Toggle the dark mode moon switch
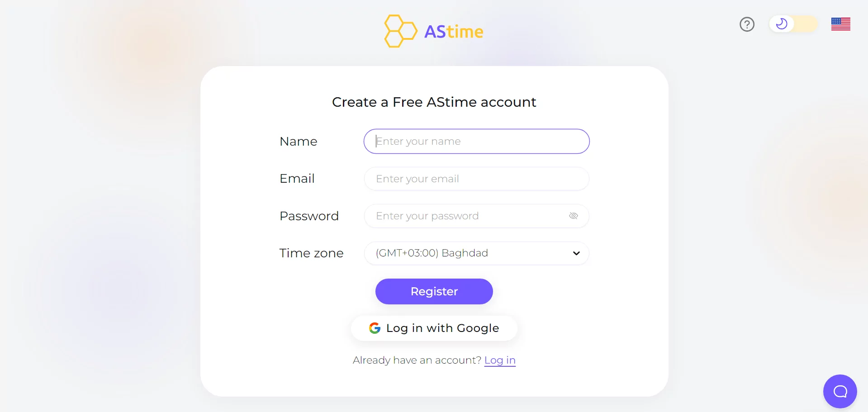This screenshot has height=412, width=868. [x=793, y=24]
